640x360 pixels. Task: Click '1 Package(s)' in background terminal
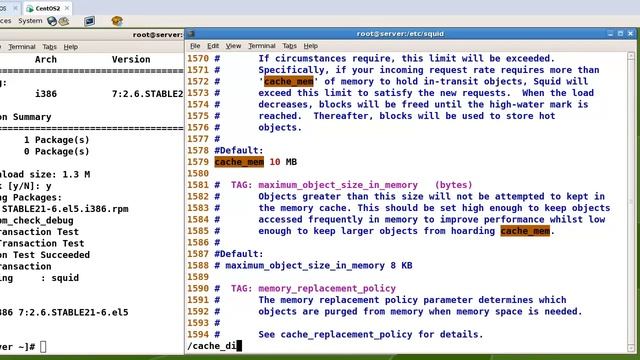56,140
